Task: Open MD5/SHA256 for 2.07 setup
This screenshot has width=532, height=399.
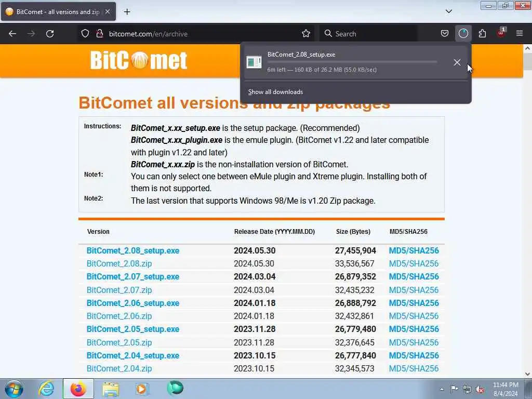Action: coord(414,277)
